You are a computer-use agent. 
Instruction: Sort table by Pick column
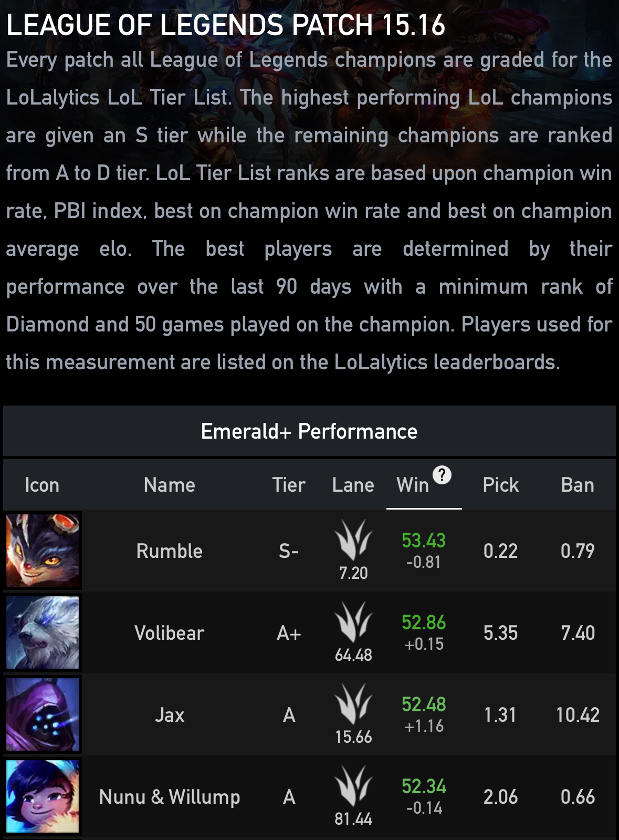[500, 485]
